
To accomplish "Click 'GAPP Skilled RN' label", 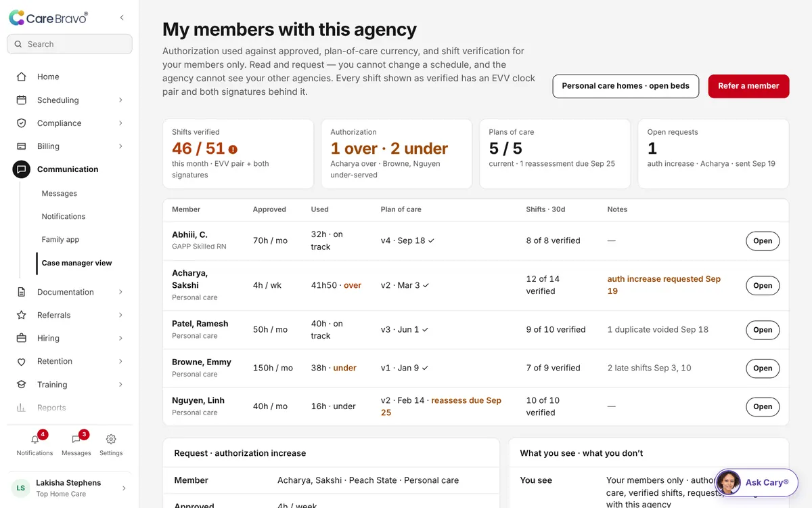I will pyautogui.click(x=199, y=247).
